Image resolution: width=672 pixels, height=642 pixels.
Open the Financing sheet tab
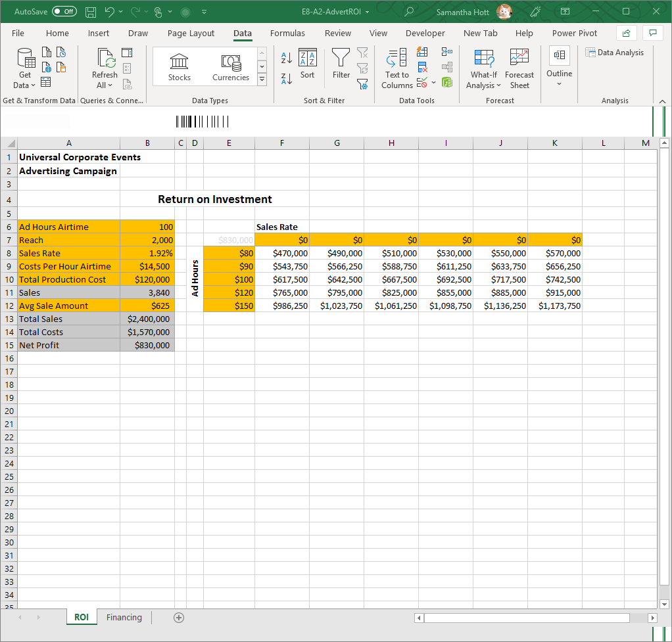[x=124, y=617]
